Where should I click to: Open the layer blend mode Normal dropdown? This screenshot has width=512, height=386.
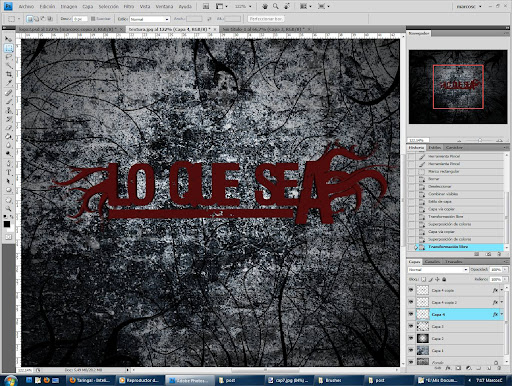tap(438, 269)
